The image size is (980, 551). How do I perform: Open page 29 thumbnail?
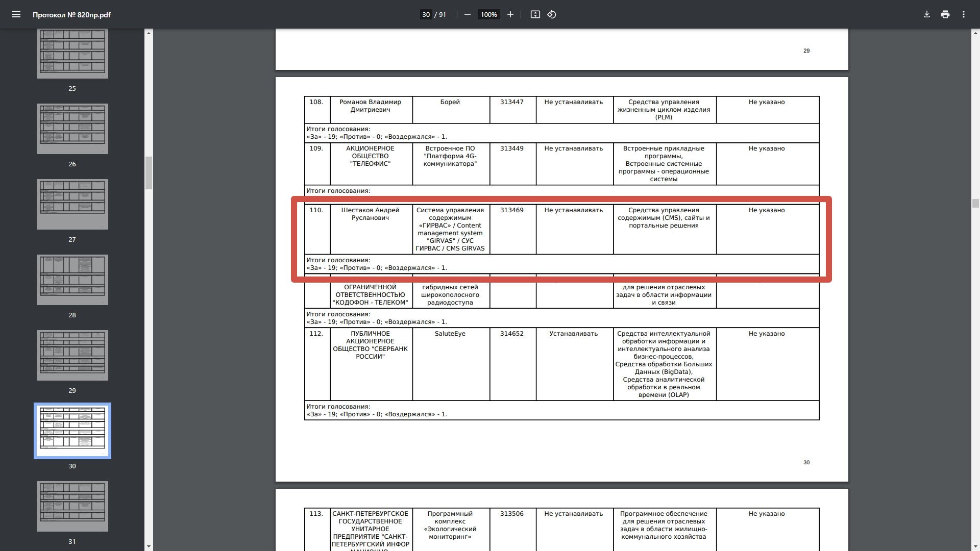[72, 355]
